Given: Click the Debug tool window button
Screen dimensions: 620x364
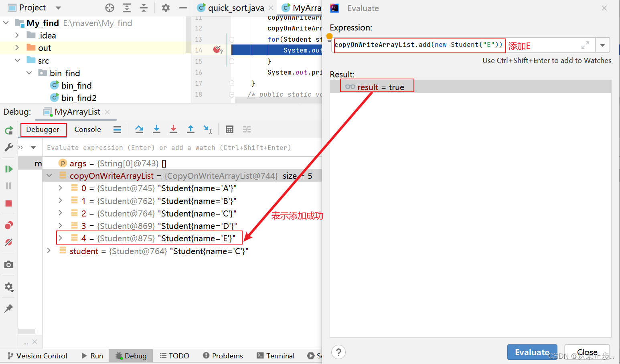Looking at the screenshot, I should tap(131, 356).
